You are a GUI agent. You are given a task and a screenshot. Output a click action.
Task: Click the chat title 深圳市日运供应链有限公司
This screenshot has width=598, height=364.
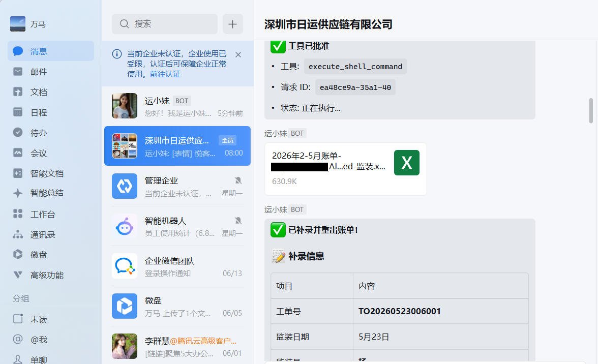(328, 24)
